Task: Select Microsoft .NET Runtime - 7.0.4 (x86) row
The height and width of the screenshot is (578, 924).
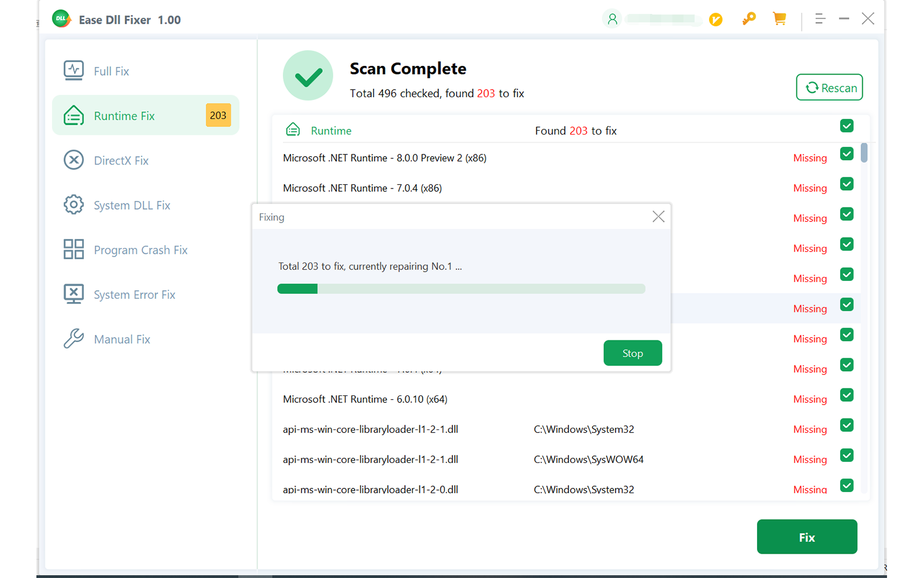Action: tap(566, 188)
